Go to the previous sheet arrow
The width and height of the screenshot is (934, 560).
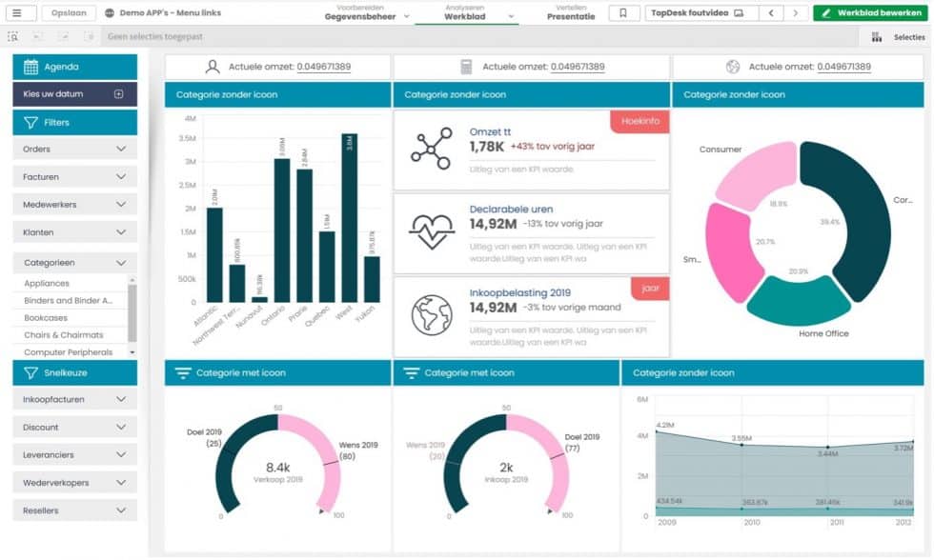click(772, 13)
